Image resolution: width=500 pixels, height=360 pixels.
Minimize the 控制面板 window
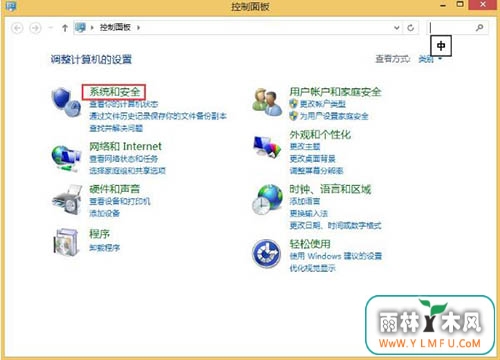click(443, 5)
